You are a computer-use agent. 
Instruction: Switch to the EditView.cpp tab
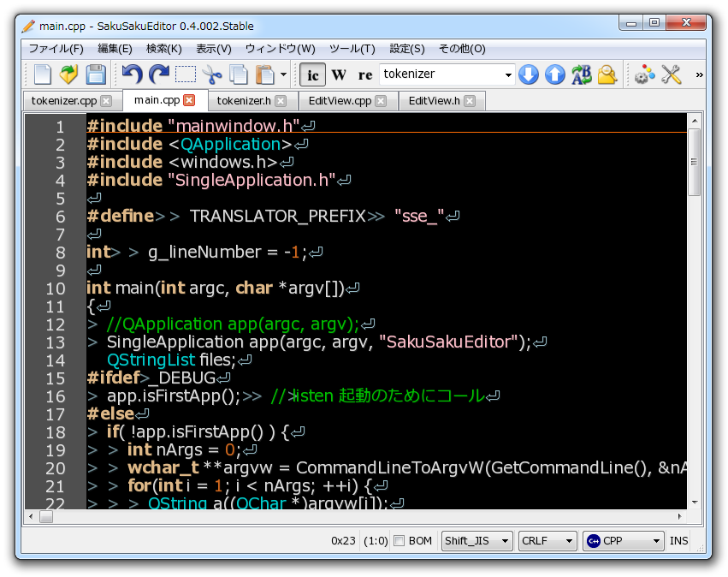point(340,101)
